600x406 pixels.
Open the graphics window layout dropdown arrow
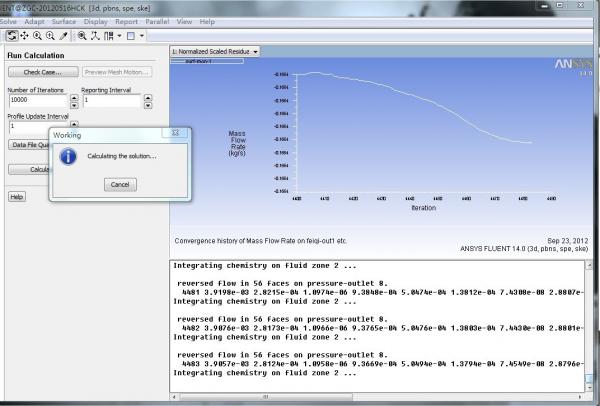(142, 36)
